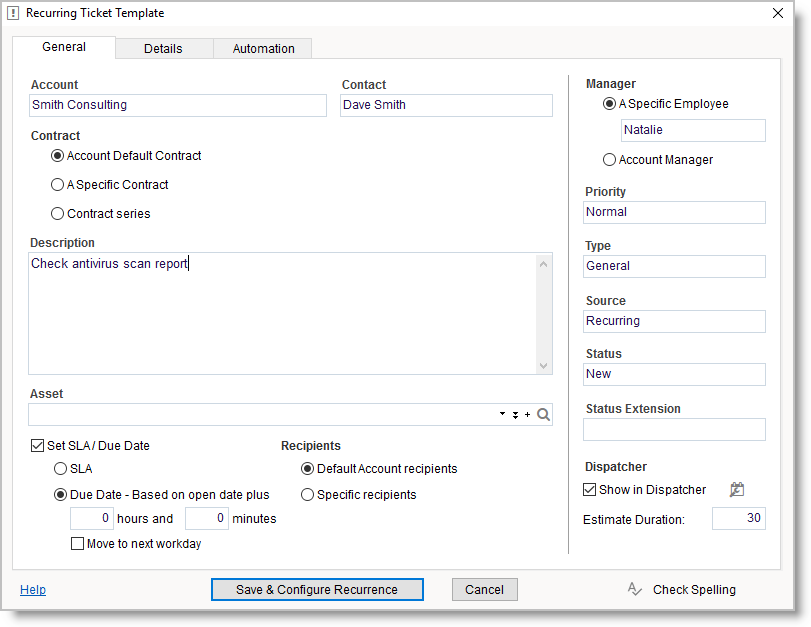Screen dimensions: 811x627
Task: Click the Estimate Duration input field
Action: (x=738, y=518)
